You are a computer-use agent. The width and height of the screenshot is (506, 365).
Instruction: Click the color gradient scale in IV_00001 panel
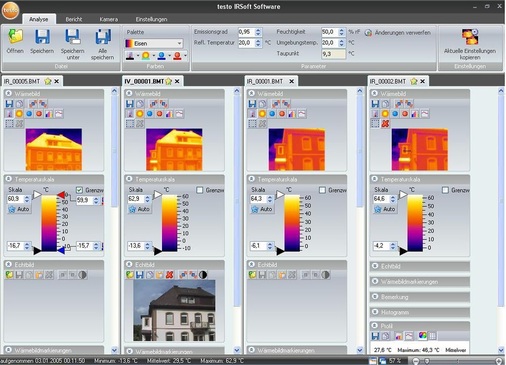(169, 223)
